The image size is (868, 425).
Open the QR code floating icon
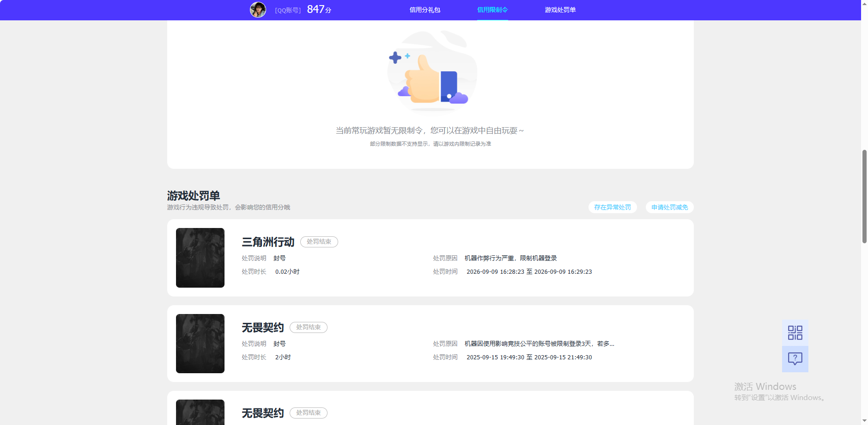795,333
